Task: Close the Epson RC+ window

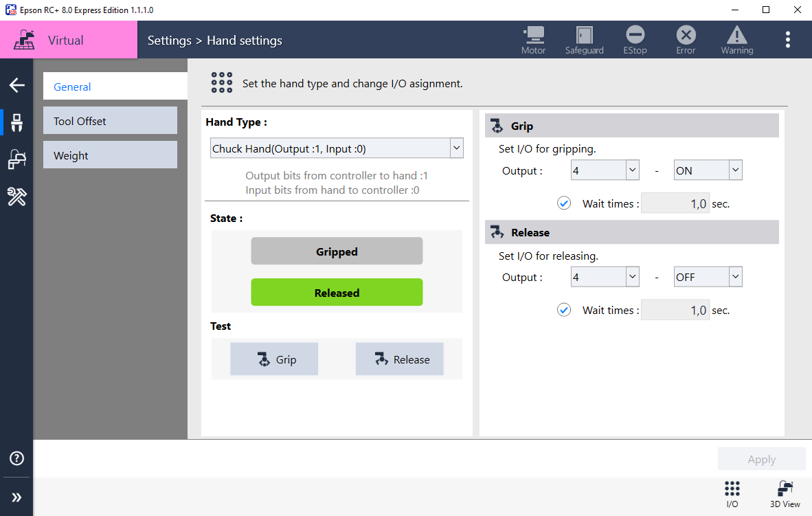Action: pos(797,10)
